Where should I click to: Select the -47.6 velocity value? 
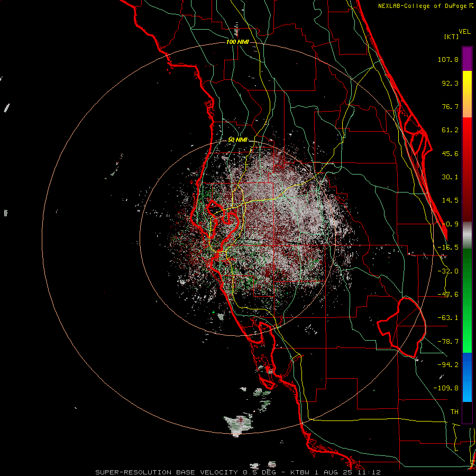pos(448,295)
